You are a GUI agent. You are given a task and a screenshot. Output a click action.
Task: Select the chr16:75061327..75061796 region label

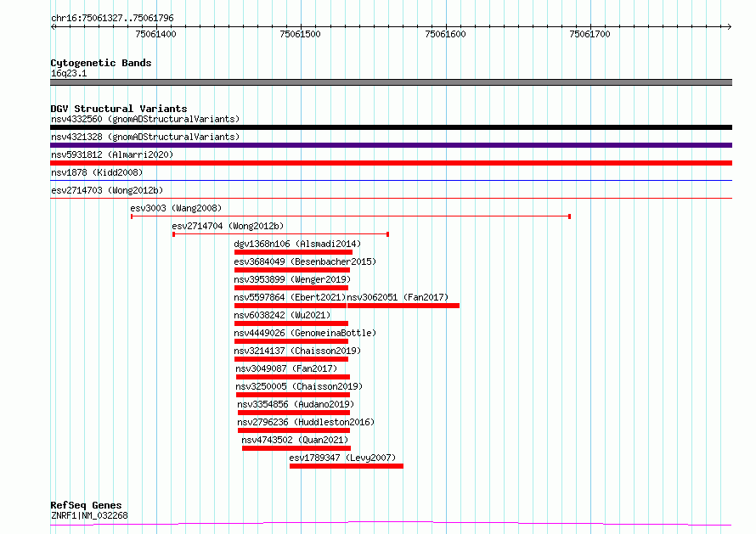(x=112, y=19)
